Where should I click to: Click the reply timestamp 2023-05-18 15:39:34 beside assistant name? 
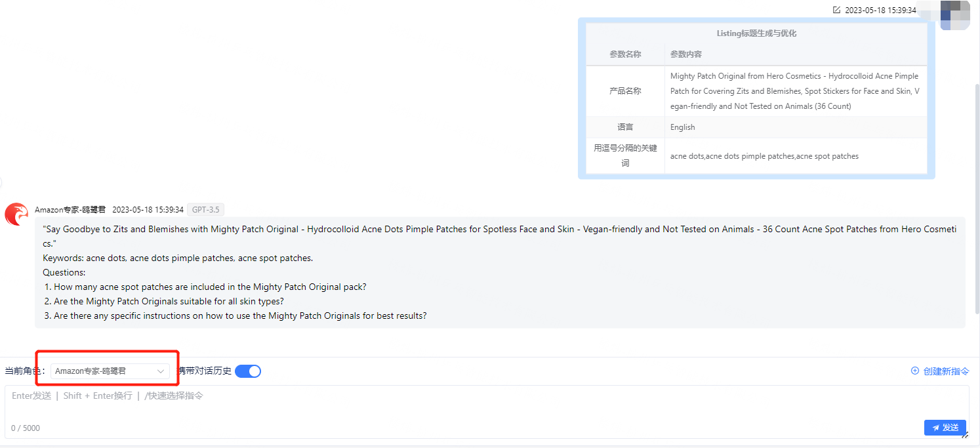(148, 210)
